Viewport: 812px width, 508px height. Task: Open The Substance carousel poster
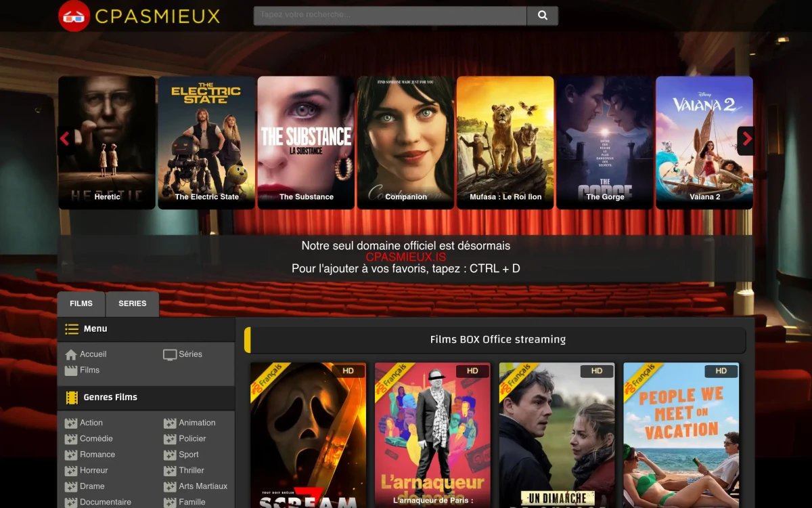(306, 142)
